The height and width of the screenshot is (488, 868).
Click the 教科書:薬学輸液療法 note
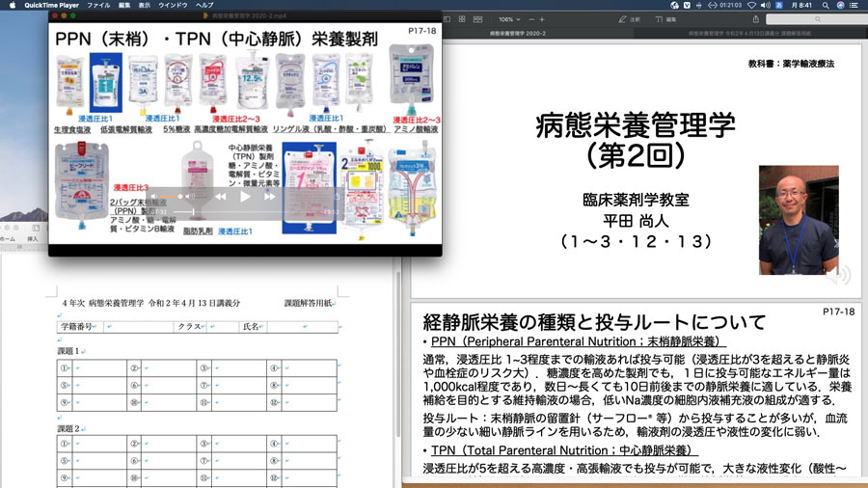point(791,64)
